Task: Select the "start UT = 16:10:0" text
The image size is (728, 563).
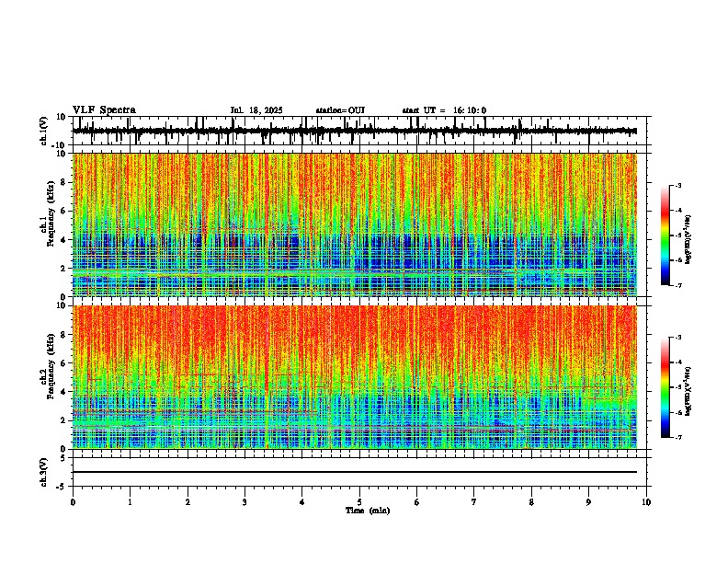Action: pyautogui.click(x=444, y=110)
